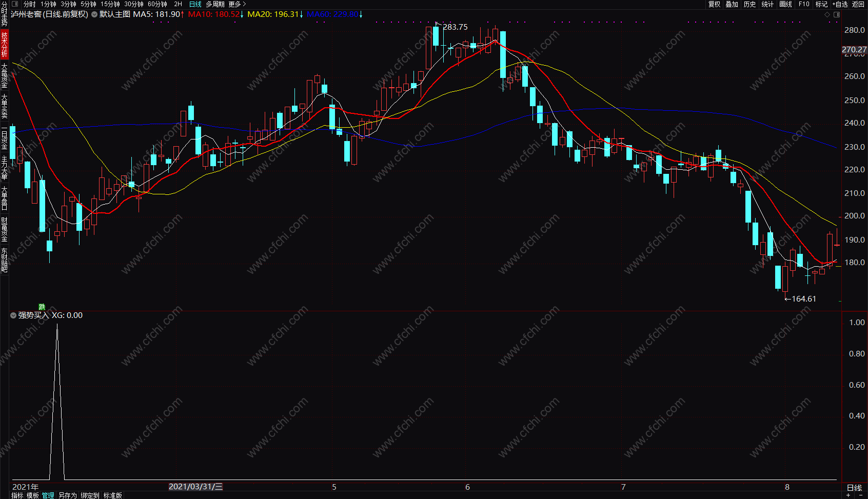Expand the 更多 periods menu
The width and height of the screenshot is (868, 499).
(237, 4)
